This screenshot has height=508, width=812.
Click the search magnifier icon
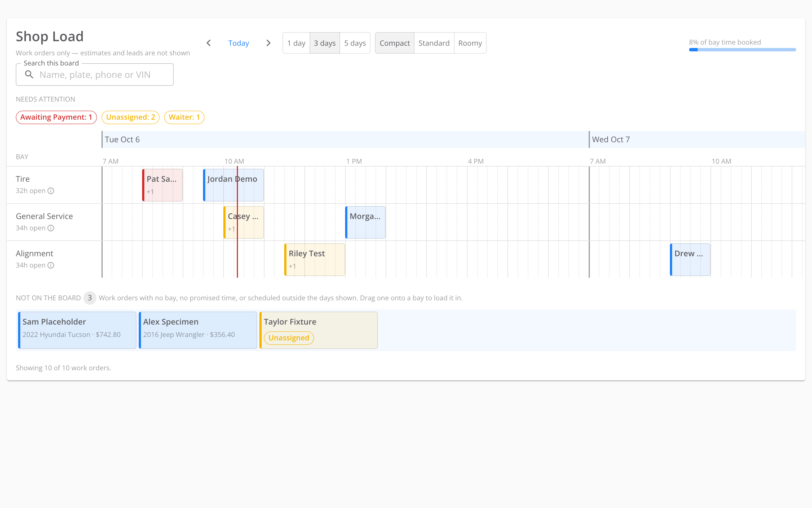29,75
